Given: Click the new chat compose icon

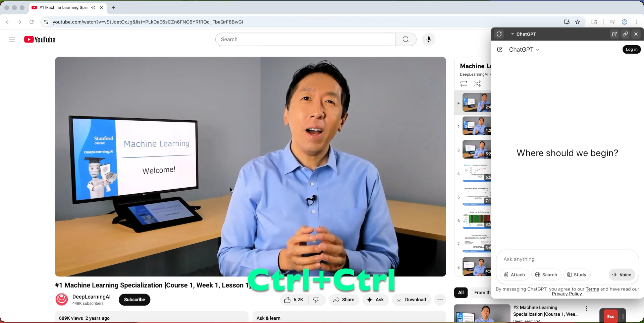Looking at the screenshot, I should point(500,50).
